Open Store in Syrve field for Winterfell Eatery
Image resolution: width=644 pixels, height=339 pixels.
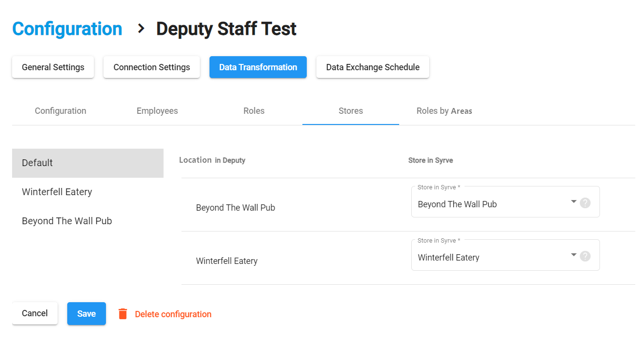point(489,257)
